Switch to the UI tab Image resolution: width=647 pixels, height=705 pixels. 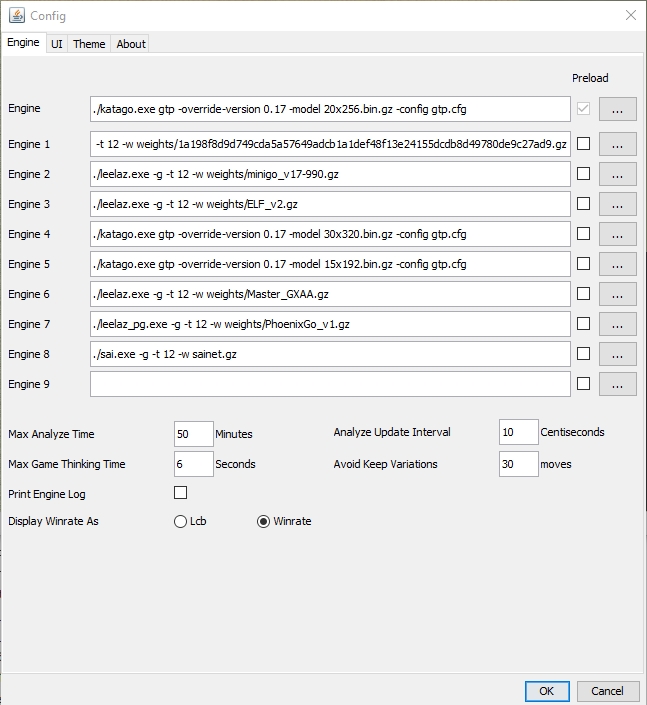57,44
